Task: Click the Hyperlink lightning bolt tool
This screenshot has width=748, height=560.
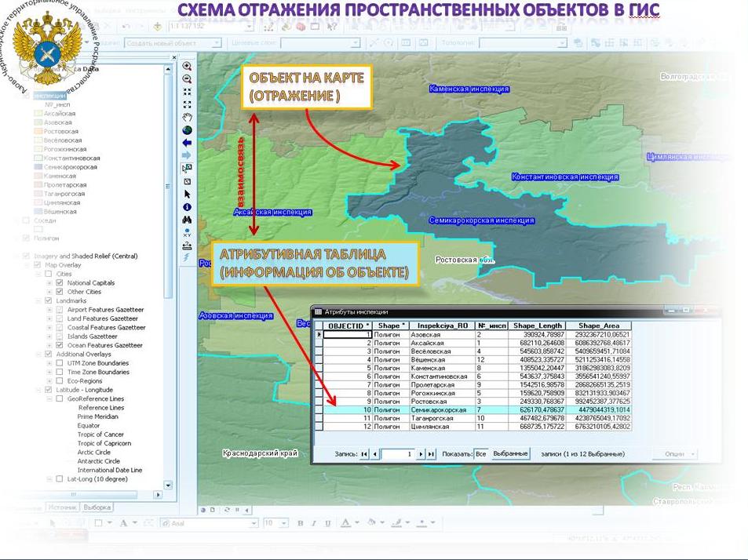Action: pos(187,258)
